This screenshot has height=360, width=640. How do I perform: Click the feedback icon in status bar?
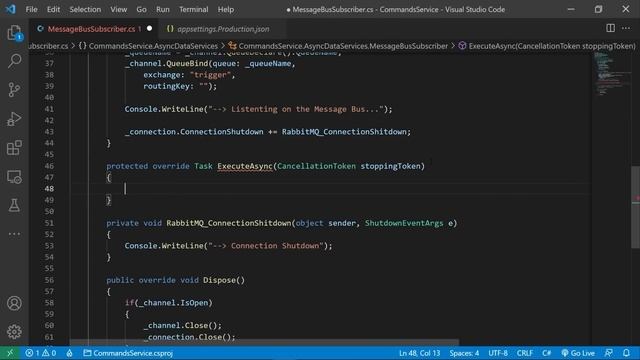pyautogui.click(x=609, y=353)
